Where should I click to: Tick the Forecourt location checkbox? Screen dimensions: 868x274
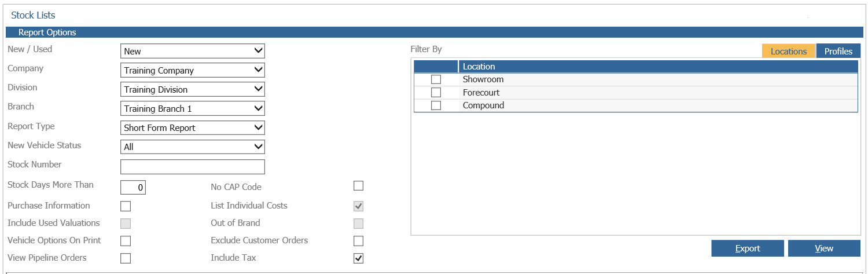point(436,93)
